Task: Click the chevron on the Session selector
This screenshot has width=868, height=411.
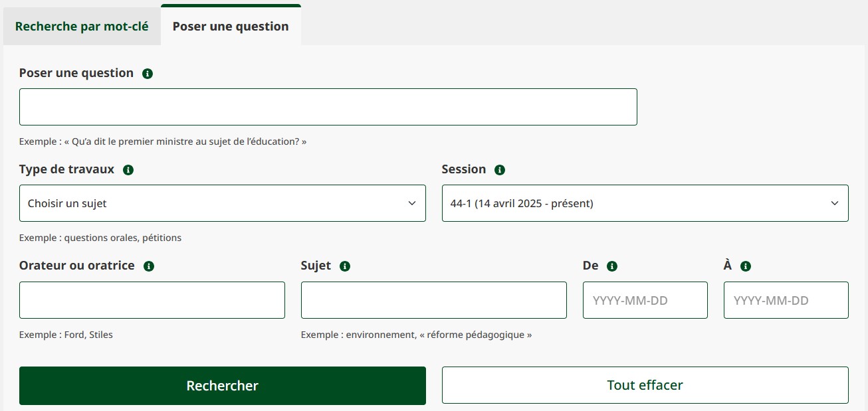Action: 835,203
